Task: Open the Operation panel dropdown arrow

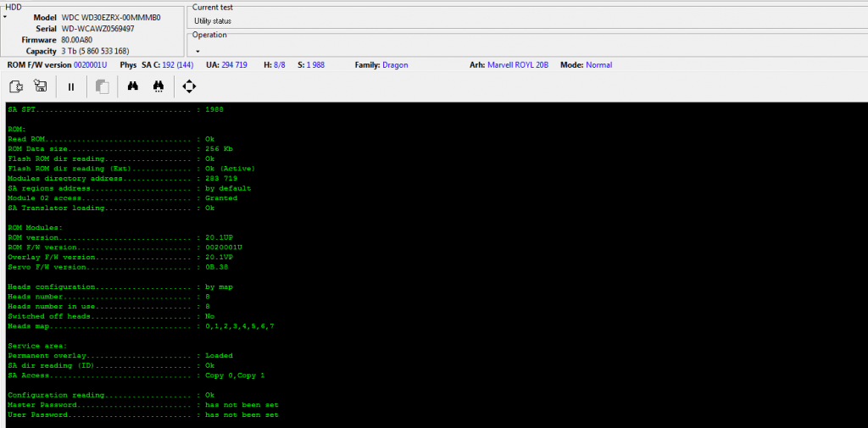Action: pyautogui.click(x=198, y=52)
